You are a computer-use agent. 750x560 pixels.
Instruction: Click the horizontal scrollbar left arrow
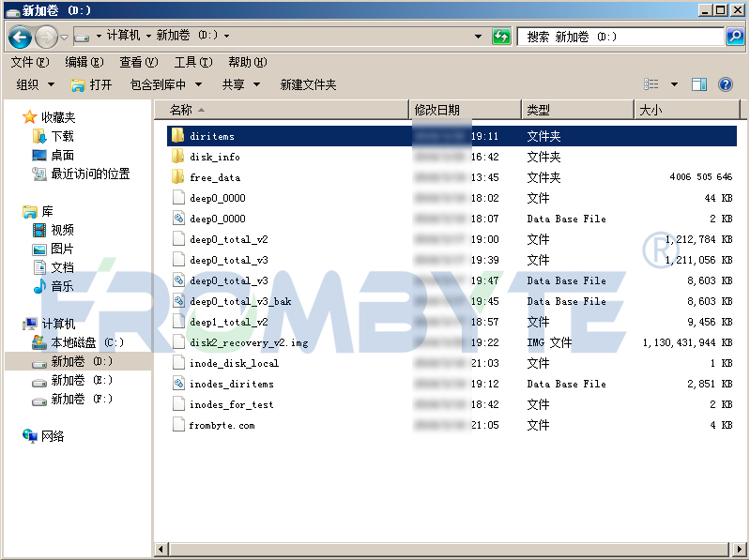click(x=161, y=549)
